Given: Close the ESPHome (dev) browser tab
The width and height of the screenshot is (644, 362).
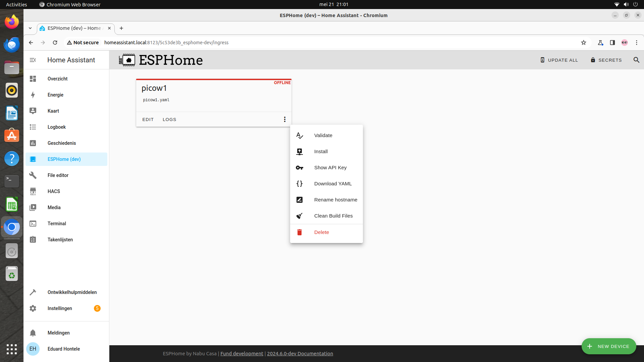Looking at the screenshot, I should pos(109,28).
